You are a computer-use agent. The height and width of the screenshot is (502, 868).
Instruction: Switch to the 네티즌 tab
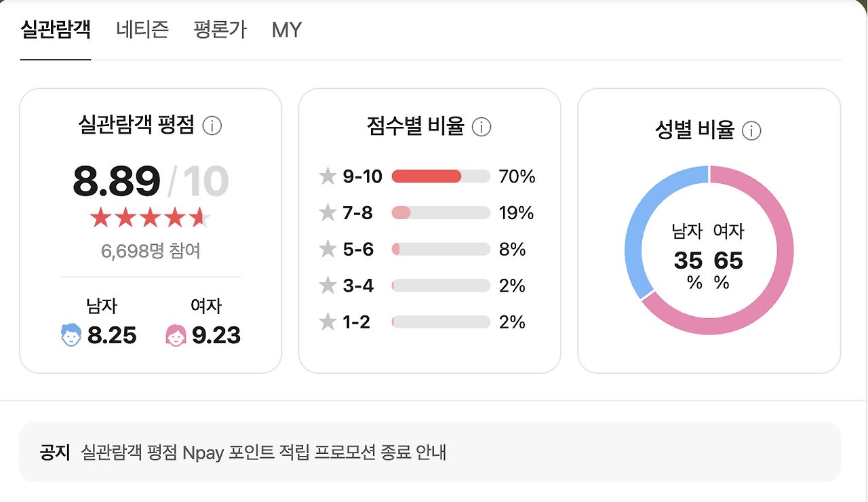pos(142,30)
